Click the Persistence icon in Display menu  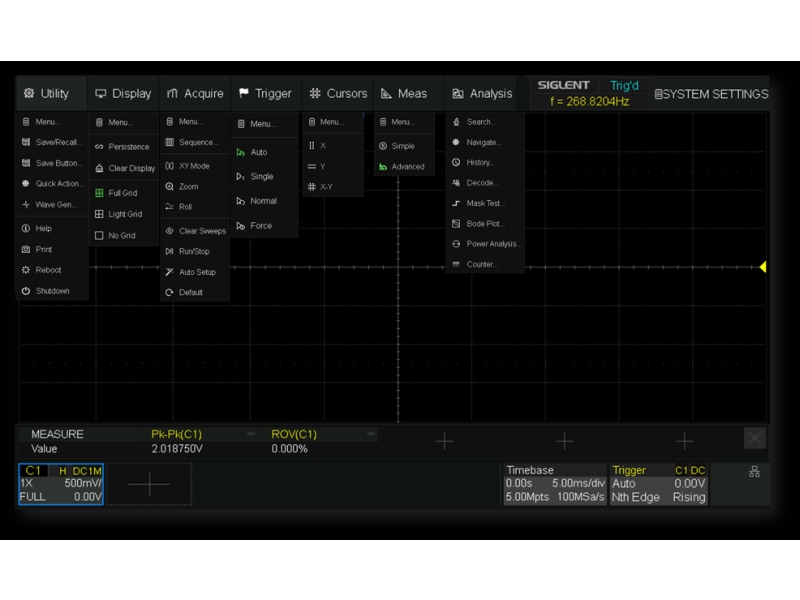[x=99, y=147]
